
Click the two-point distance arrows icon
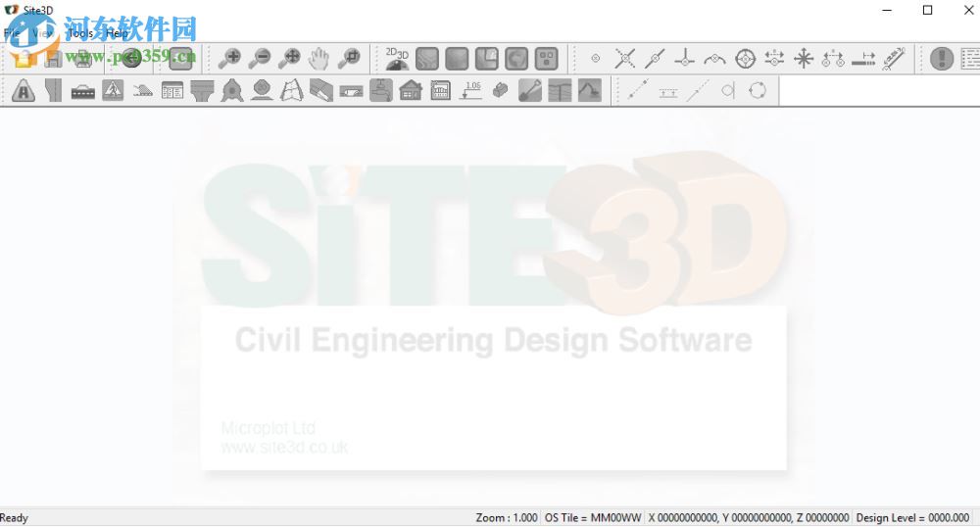point(833,59)
